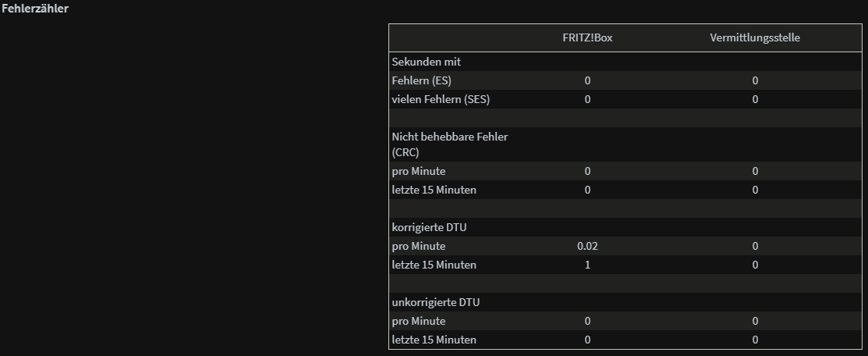Click FRITZ!Box korrigierte DTU 15-minute value 1
Image resolution: width=868 pixels, height=356 pixels.
pyautogui.click(x=587, y=265)
